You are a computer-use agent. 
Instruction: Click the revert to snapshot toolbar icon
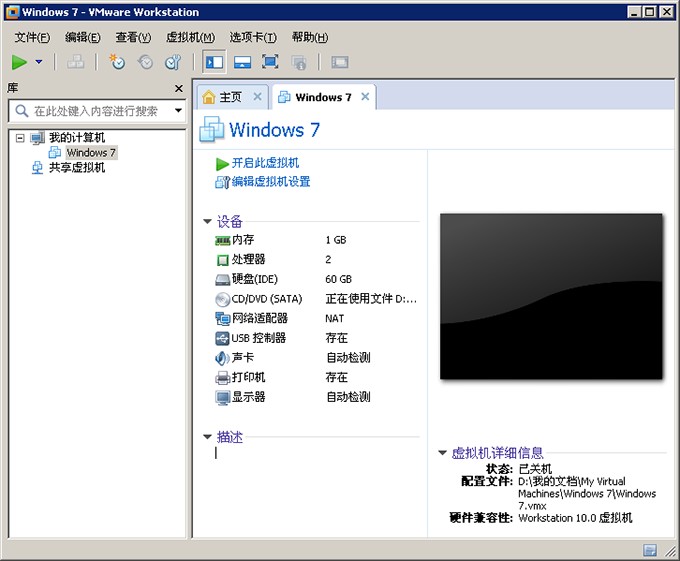pyautogui.click(x=145, y=62)
